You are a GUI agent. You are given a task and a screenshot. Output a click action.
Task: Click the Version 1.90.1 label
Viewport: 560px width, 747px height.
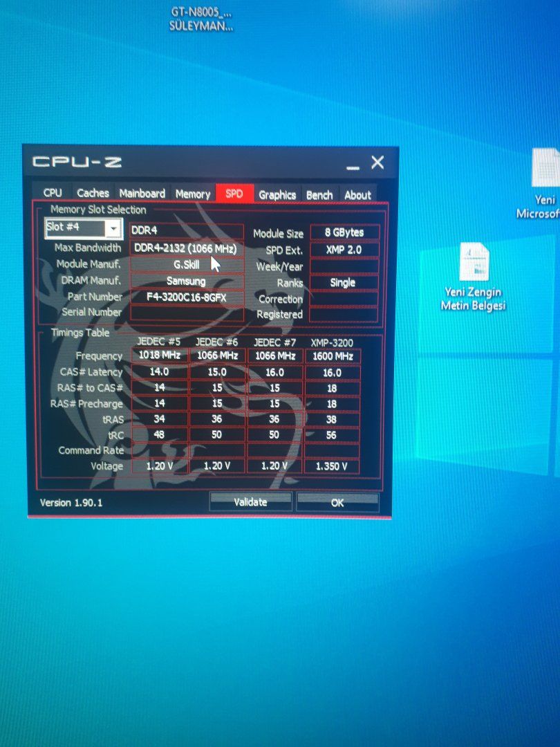[x=71, y=503]
